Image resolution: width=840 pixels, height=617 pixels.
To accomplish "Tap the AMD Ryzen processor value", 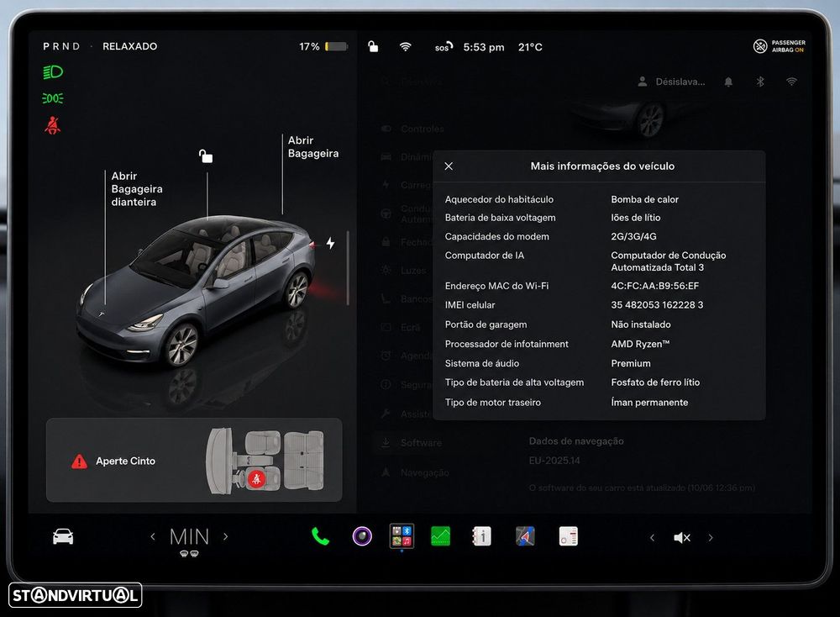I will (640, 344).
